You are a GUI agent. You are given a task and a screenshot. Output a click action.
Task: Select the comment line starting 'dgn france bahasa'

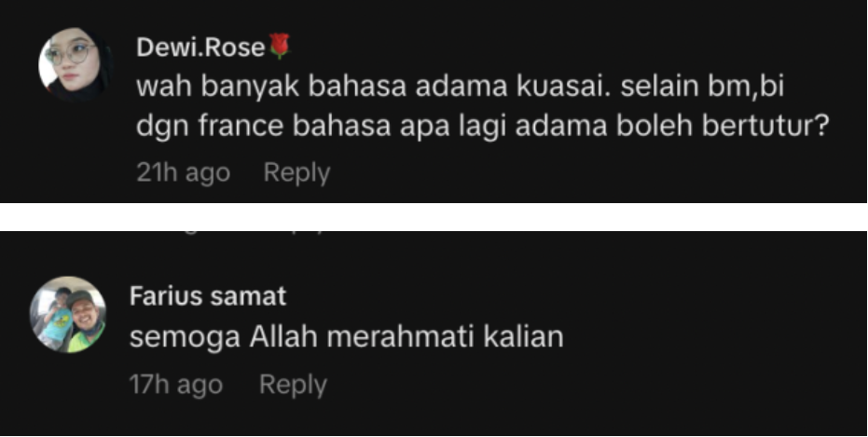[x=482, y=126]
